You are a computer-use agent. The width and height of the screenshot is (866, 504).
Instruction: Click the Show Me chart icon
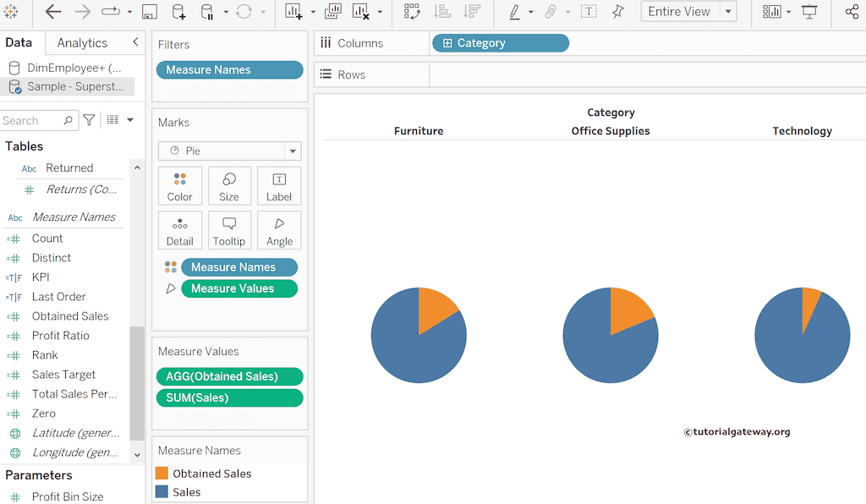771,12
